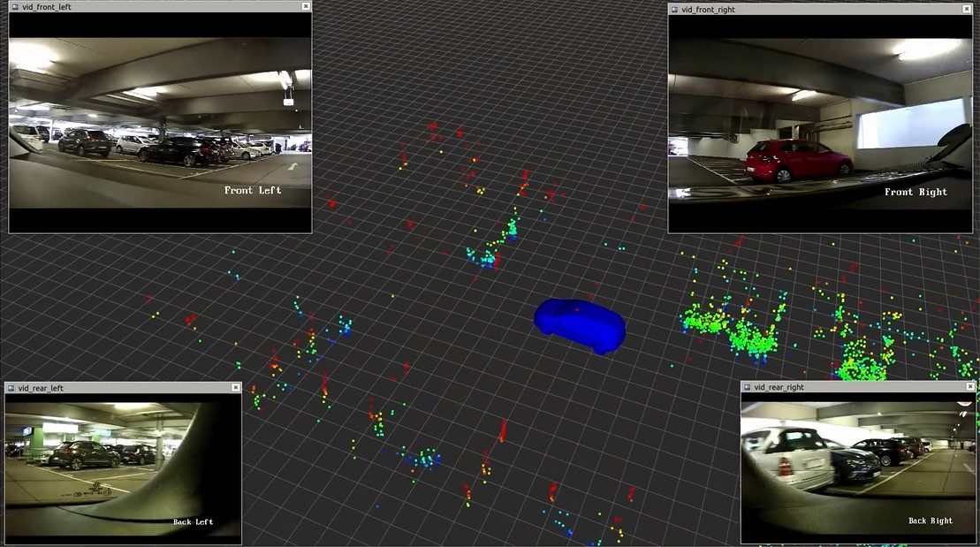980x547 pixels.
Task: Close the vid_rear_left camera window
Action: [x=235, y=388]
